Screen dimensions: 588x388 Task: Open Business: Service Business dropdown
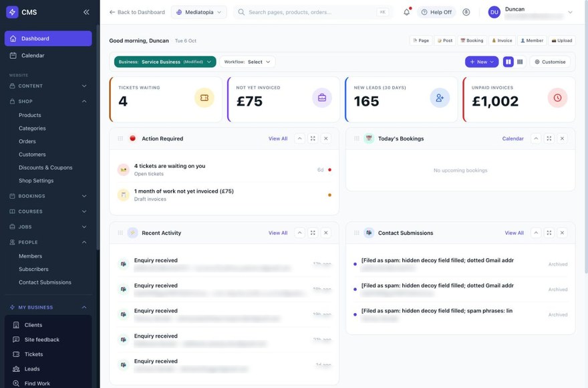[165, 62]
